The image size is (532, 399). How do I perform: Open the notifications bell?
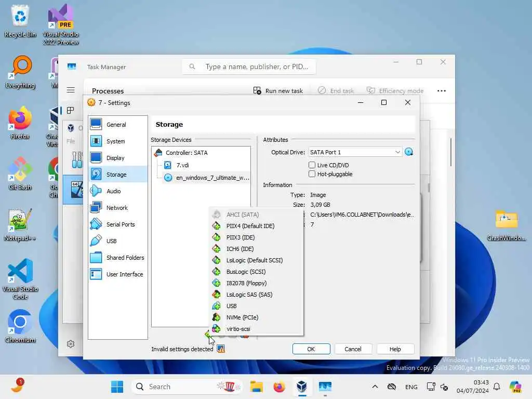click(497, 387)
